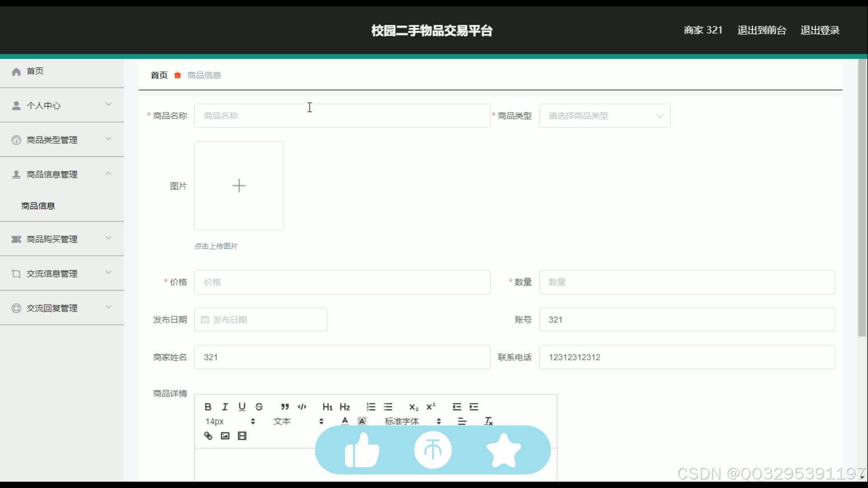Click 首页 in the breadcrumb
The image size is (868, 488).
pos(159,75)
